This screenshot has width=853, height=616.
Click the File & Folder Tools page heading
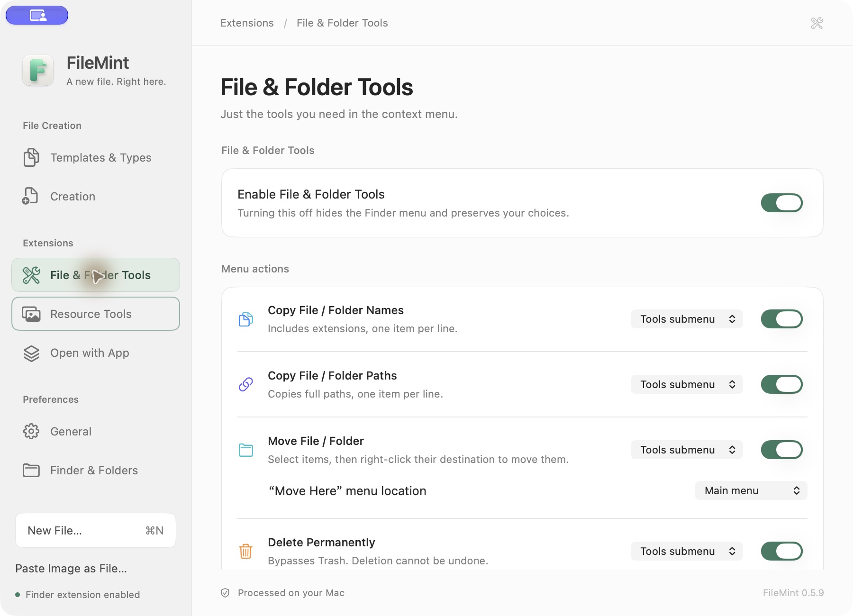point(317,87)
